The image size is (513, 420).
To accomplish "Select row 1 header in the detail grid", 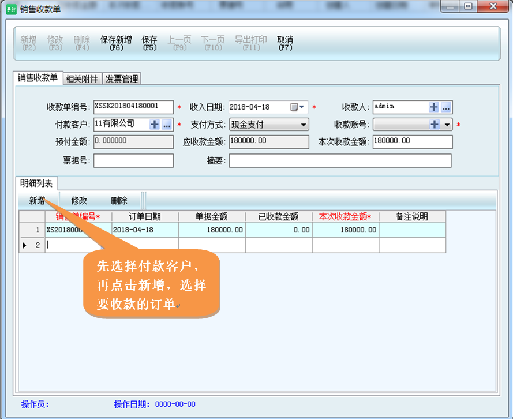I will pos(32,230).
